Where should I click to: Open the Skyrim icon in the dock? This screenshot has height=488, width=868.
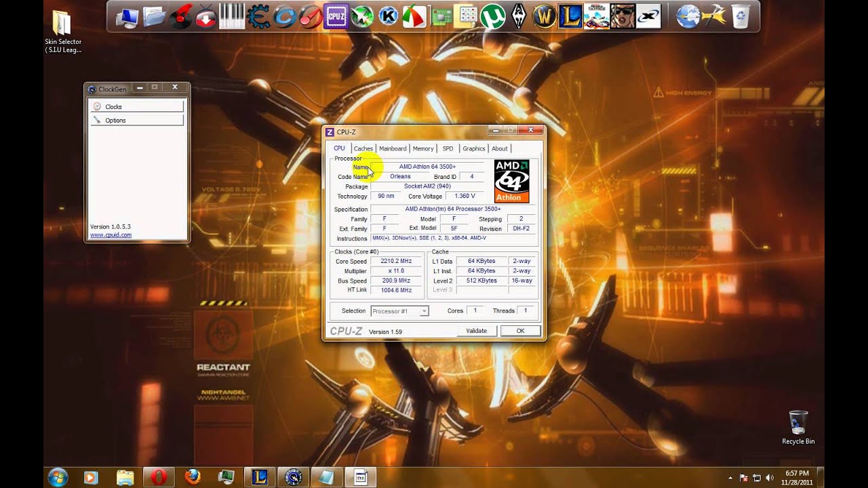tap(519, 17)
